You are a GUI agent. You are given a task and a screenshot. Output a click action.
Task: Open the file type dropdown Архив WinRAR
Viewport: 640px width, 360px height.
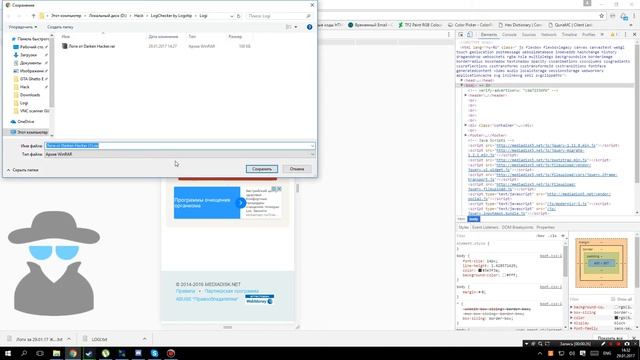point(179,154)
